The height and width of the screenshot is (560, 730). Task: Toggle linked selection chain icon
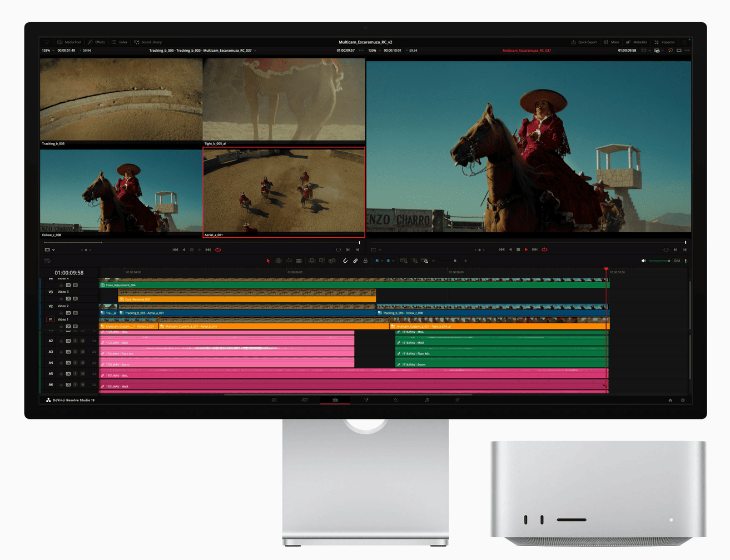[x=355, y=261]
